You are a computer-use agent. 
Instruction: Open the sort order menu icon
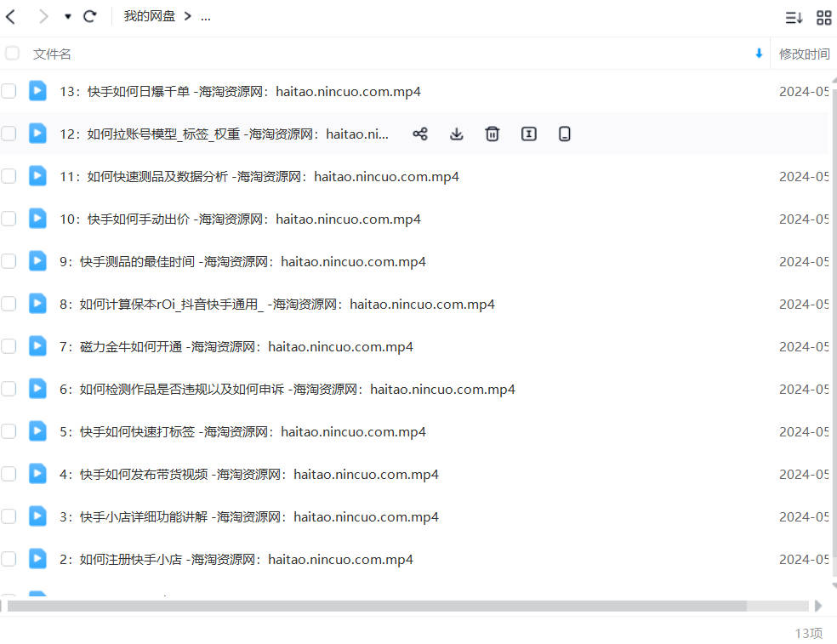point(794,18)
